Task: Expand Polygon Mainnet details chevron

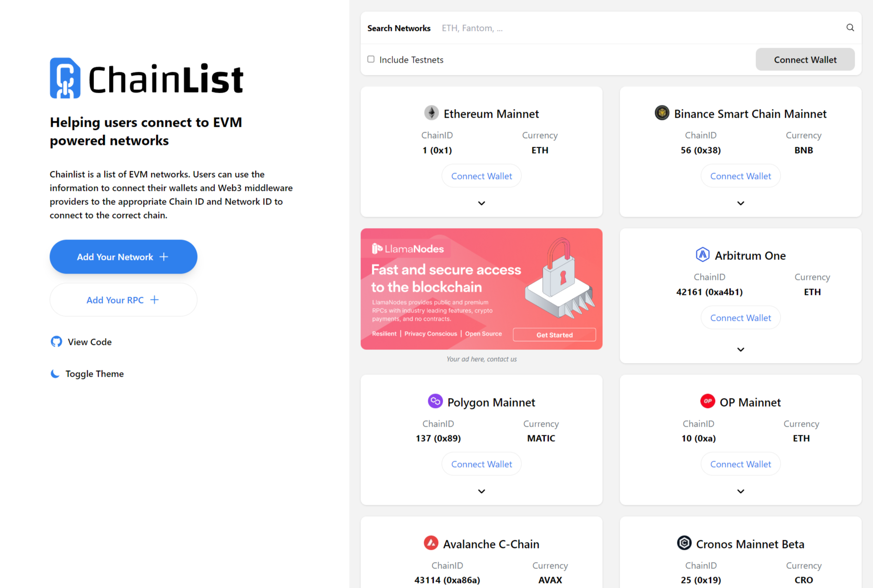Action: pos(482,491)
